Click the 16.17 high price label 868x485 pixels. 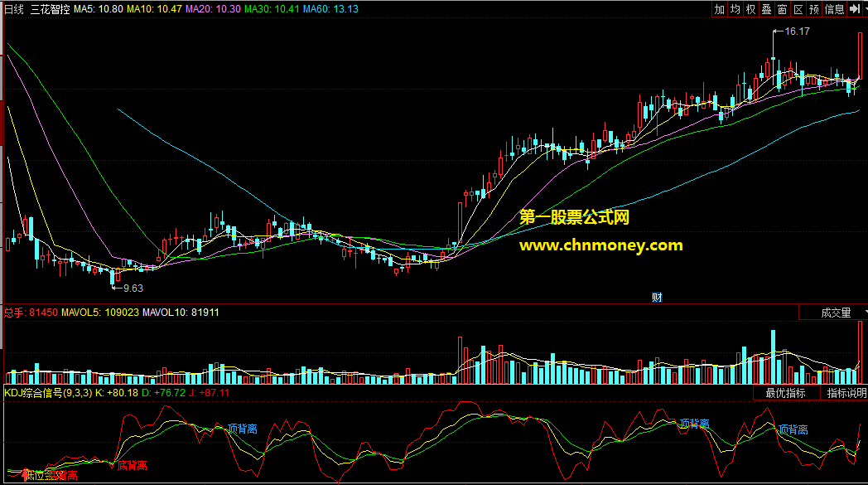click(x=797, y=32)
